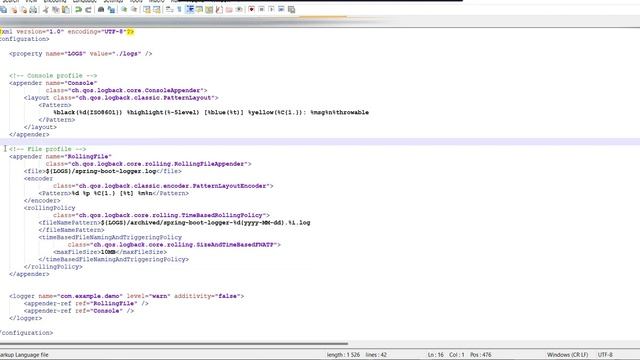The width and height of the screenshot is (640, 360).
Task: Click the highlighted empty current line
Action: coord(320,142)
